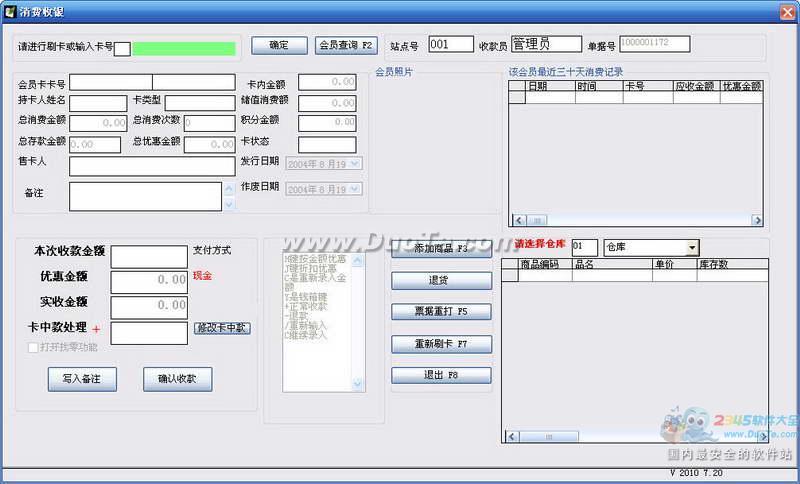Click 退出 F8 button
The width and height of the screenshot is (800, 484).
coord(441,375)
